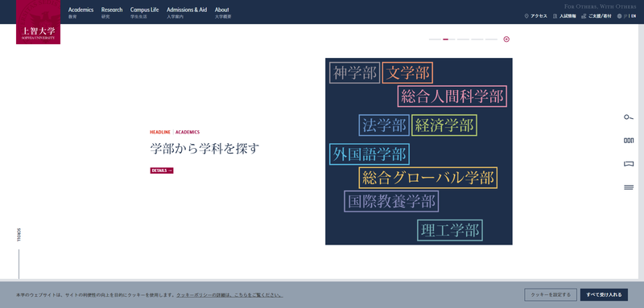Viewport: 644px width, 308px height.
Task: Click the 入試情報 document icon
Action: click(x=555, y=16)
